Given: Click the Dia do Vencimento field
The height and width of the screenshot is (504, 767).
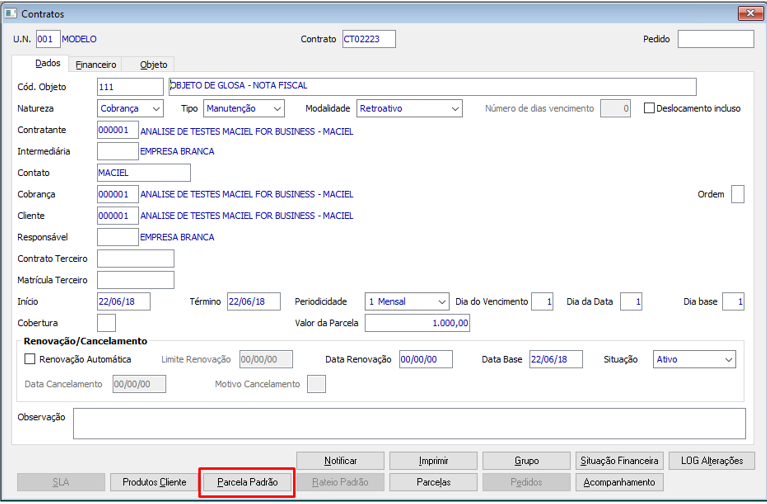Looking at the screenshot, I should 542,302.
